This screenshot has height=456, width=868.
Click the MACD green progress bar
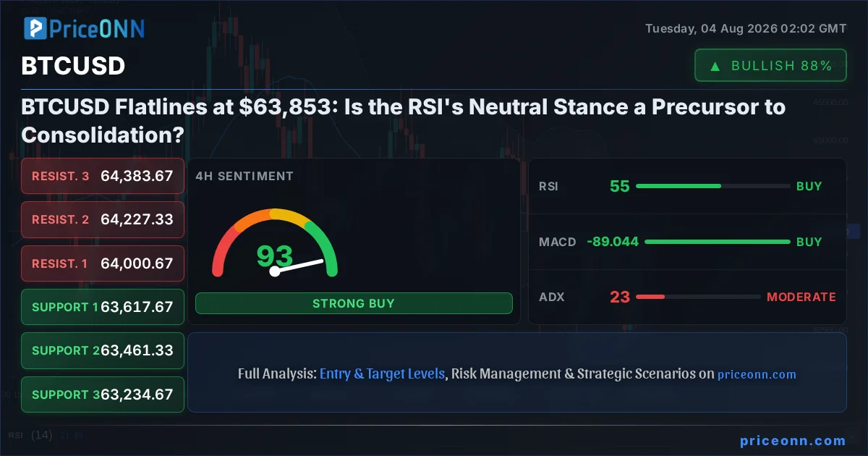coord(717,242)
